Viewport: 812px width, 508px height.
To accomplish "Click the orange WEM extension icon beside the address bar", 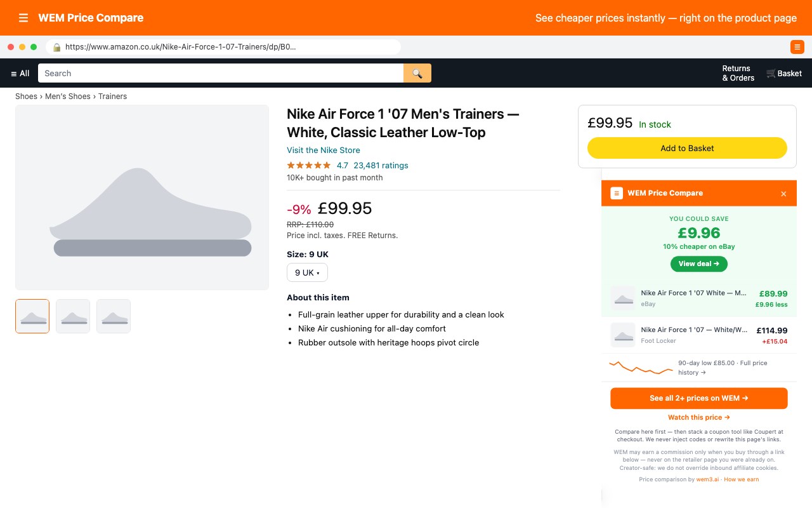I will pos(797,47).
